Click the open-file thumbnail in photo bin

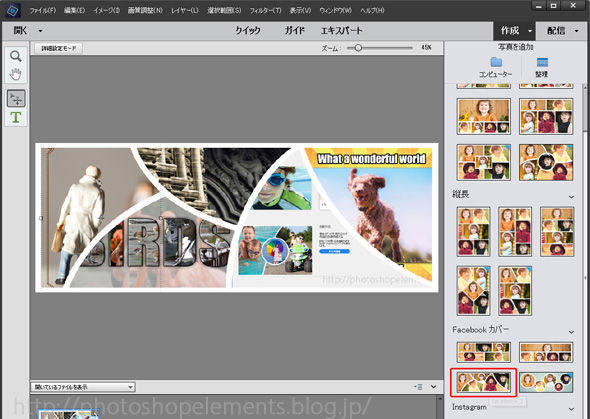[x=69, y=414]
